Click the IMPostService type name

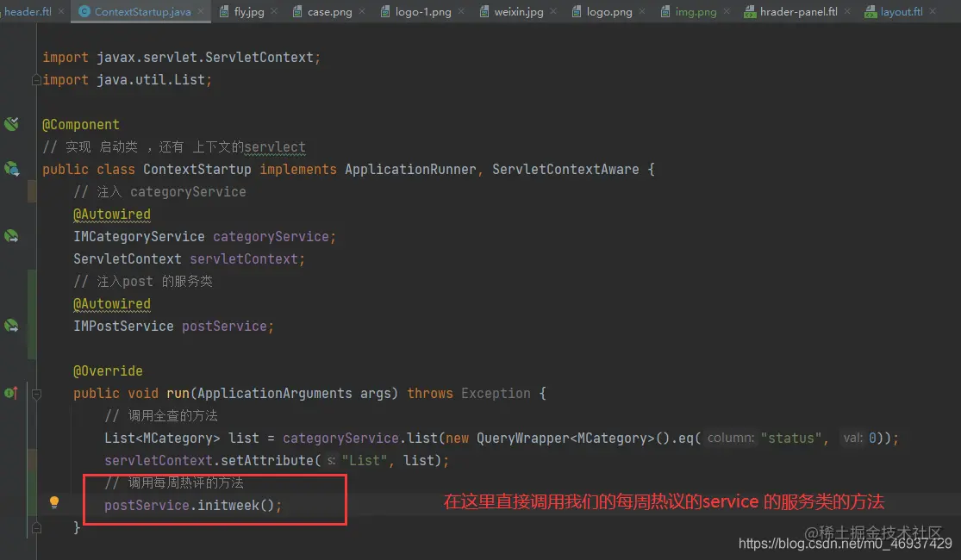tap(124, 326)
